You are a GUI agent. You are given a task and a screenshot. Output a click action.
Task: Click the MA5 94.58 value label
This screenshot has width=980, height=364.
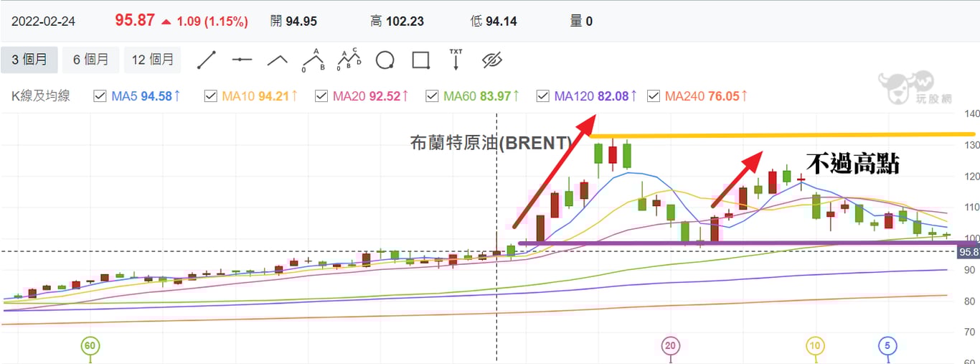click(x=146, y=95)
